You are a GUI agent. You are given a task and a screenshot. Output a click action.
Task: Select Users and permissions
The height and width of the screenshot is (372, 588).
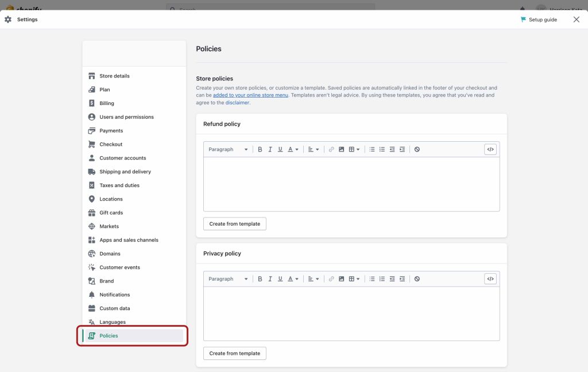134,117
